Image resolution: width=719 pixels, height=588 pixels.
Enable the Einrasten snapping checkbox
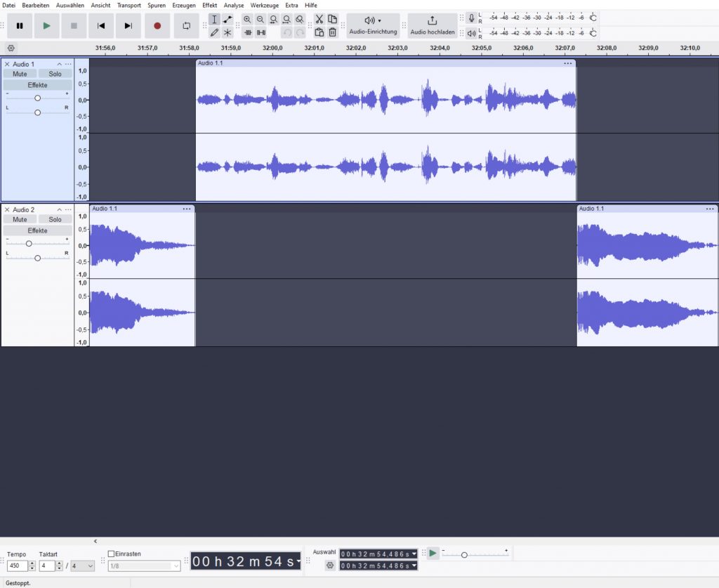(111, 554)
